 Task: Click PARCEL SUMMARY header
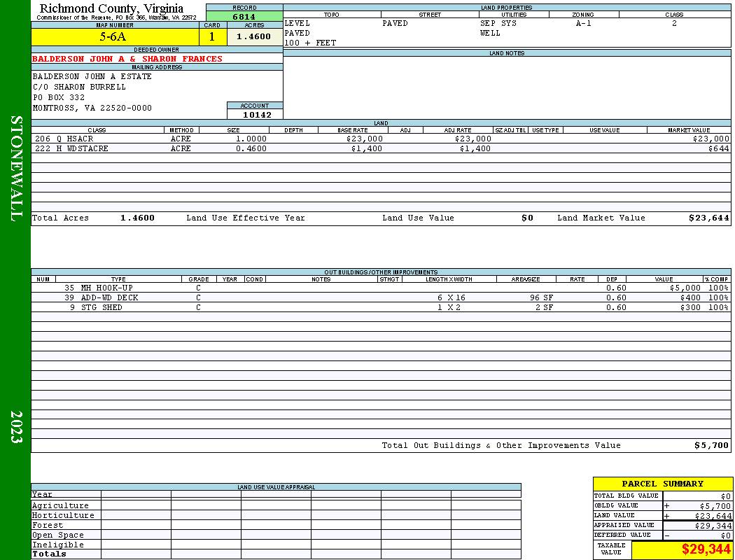662,484
